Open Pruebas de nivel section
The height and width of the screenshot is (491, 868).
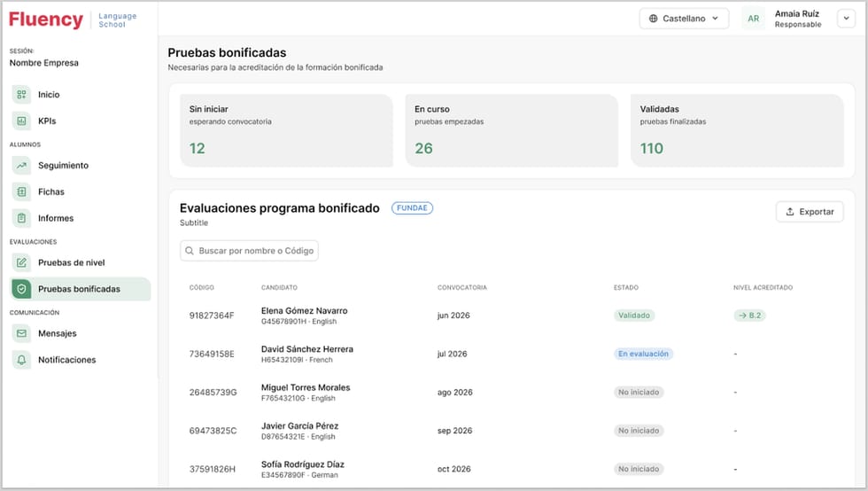[81, 262]
